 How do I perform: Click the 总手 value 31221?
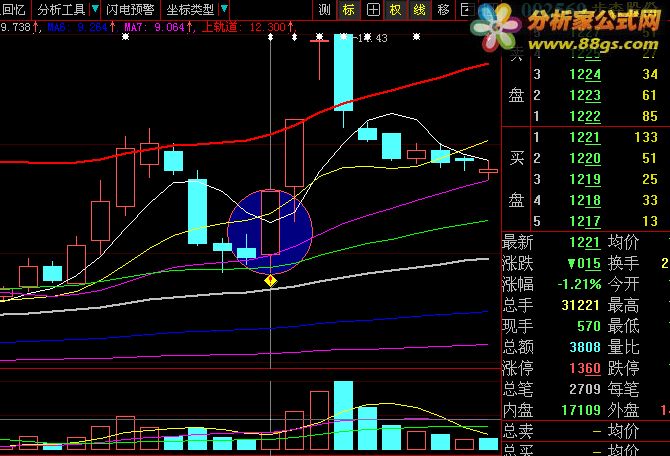click(x=580, y=305)
